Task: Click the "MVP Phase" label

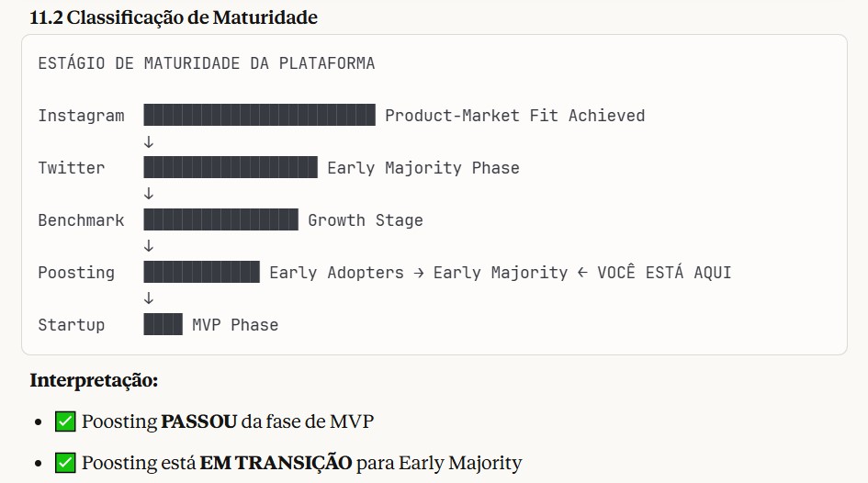Action: 235,325
